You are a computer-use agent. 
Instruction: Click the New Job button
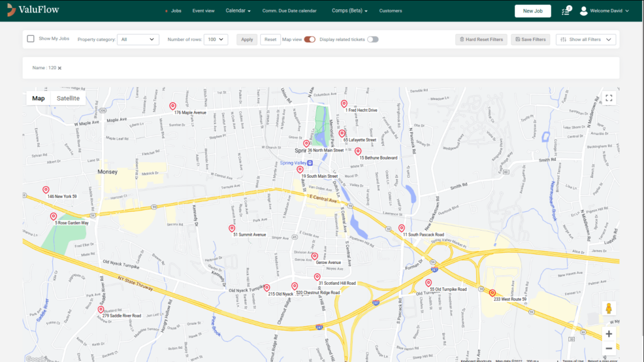coord(532,11)
